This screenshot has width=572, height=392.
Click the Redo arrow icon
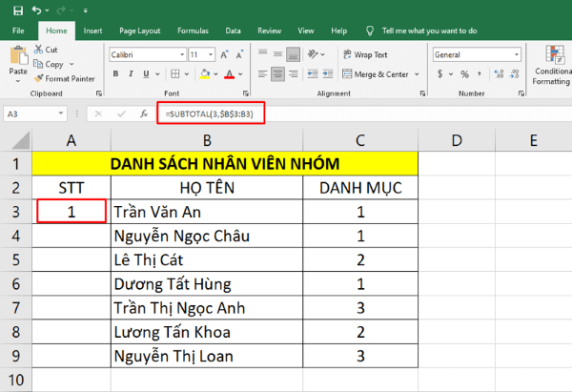click(x=61, y=10)
